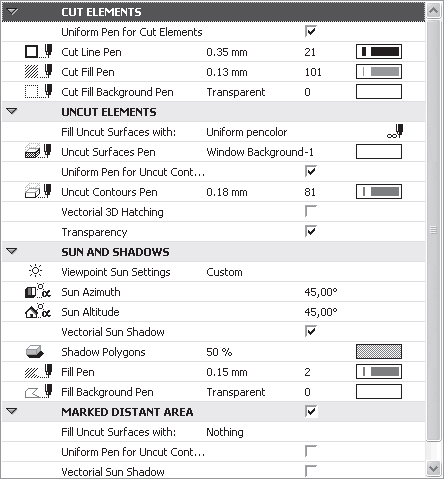The width and height of the screenshot is (444, 479).
Task: Click the Sun Azimuth icon
Action: point(38,291)
